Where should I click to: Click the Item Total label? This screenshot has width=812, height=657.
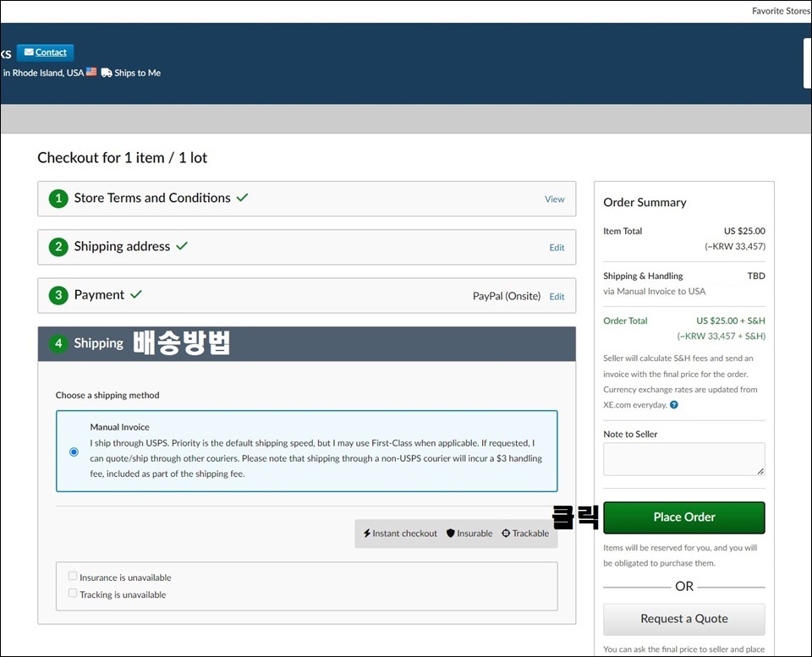(623, 232)
